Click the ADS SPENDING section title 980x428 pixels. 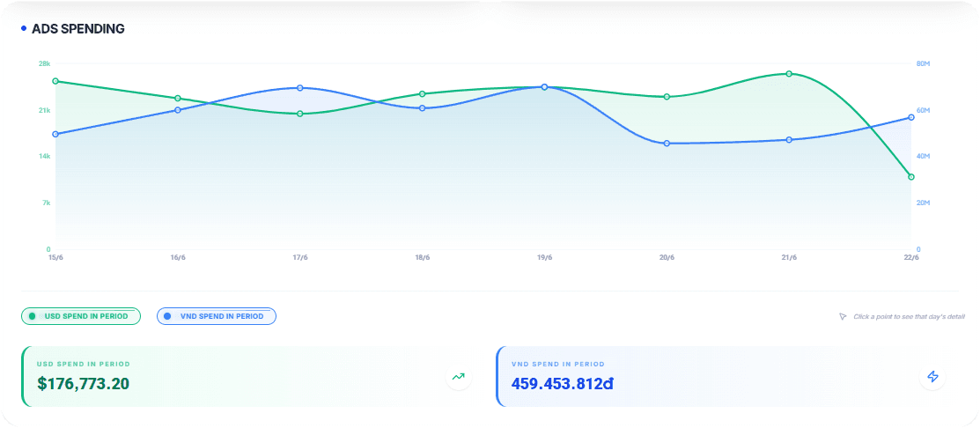(78, 29)
